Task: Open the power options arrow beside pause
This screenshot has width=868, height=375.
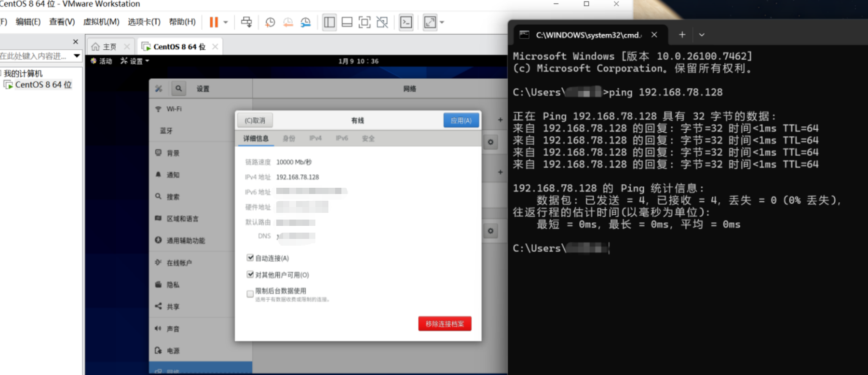Action: tap(226, 22)
